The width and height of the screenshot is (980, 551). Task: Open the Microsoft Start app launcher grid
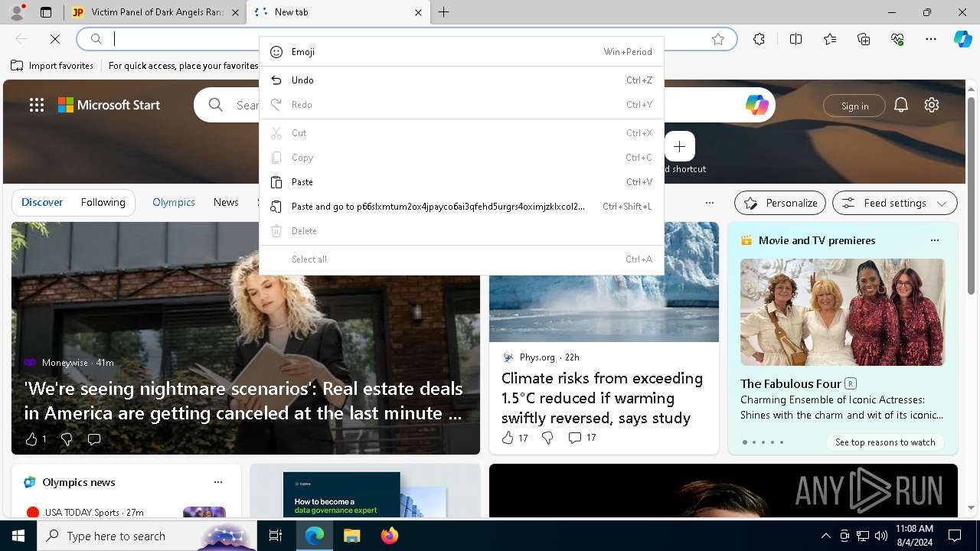37,105
